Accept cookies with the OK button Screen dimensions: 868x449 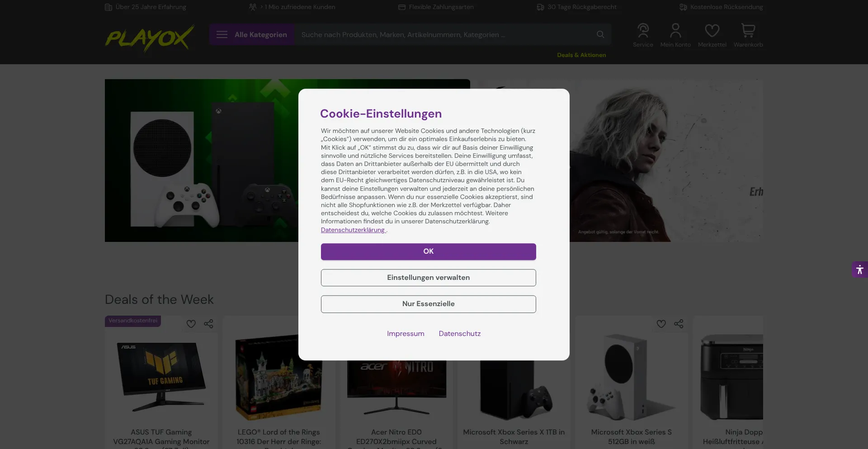[429, 251]
